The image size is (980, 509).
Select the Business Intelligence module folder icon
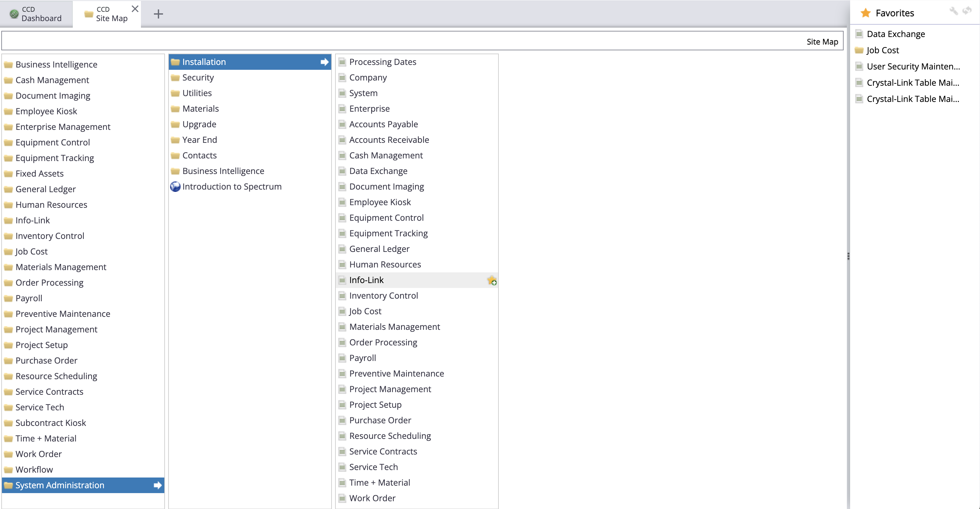tap(8, 65)
